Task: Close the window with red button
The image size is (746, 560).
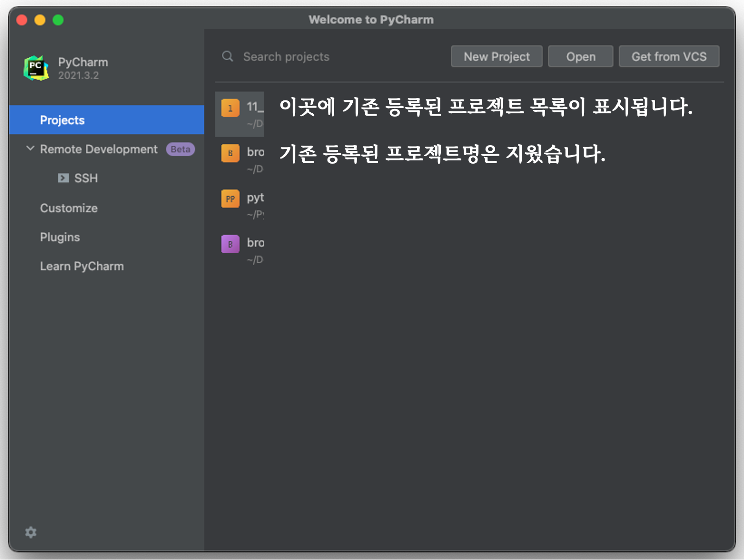Action: (22, 20)
